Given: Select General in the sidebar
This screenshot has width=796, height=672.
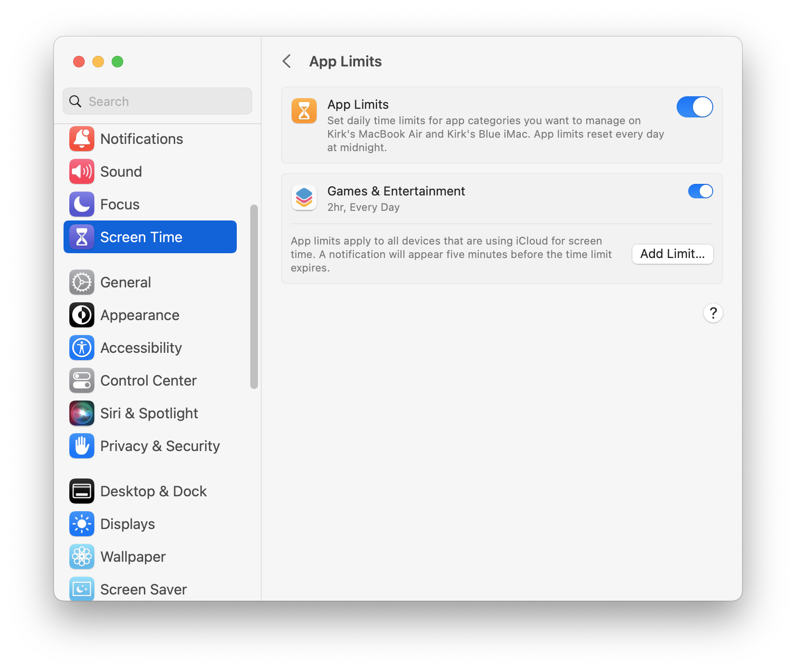Looking at the screenshot, I should 150,283.
